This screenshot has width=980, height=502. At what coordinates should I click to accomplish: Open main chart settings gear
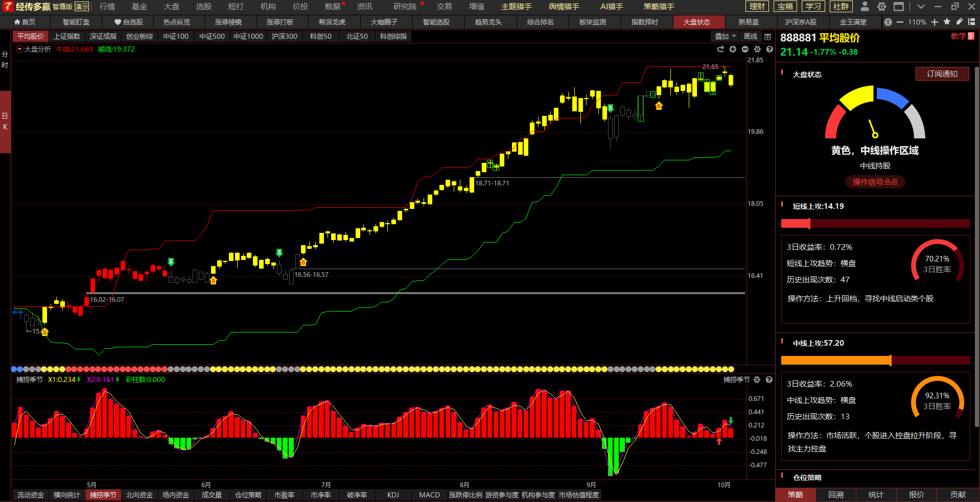click(757, 49)
